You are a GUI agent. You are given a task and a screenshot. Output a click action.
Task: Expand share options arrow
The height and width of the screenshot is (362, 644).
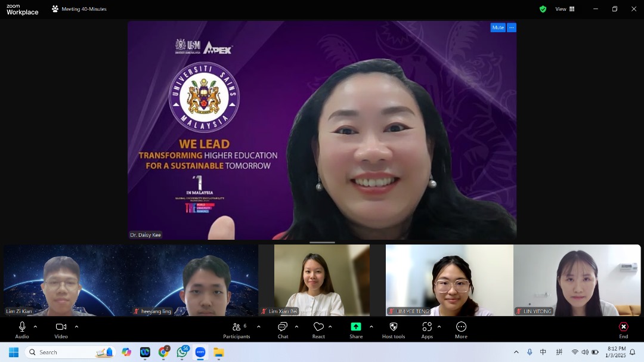pos(371,327)
